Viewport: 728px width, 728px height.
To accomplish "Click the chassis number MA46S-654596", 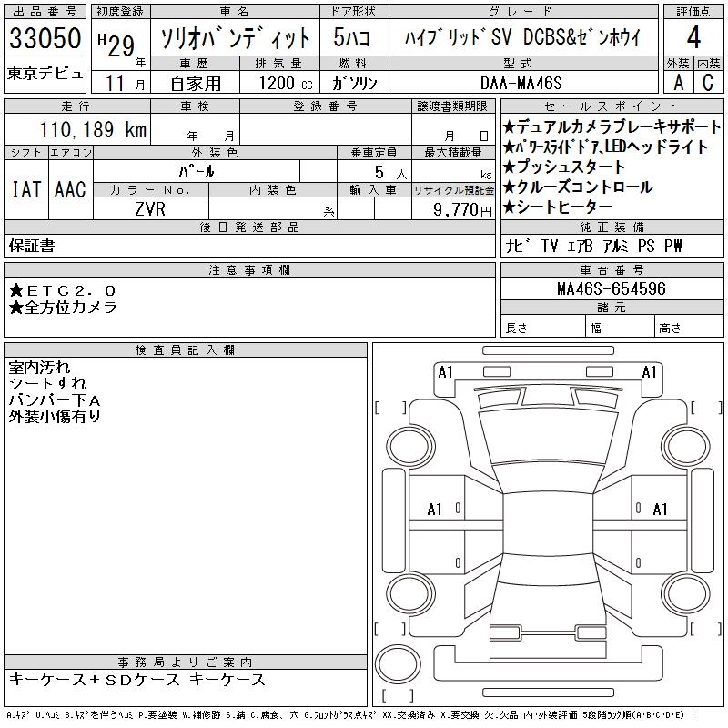I will point(612,288).
